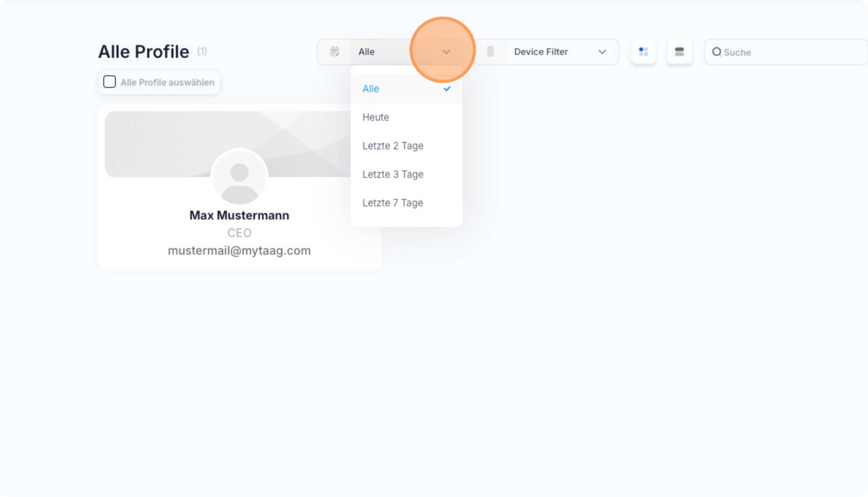Click the blue checkmark next to Alle
868x497 pixels.
pos(447,89)
